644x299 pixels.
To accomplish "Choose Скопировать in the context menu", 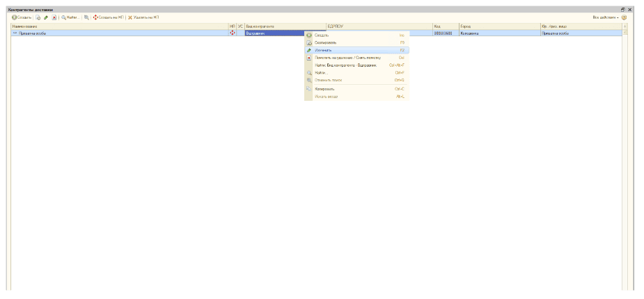I will [326, 42].
